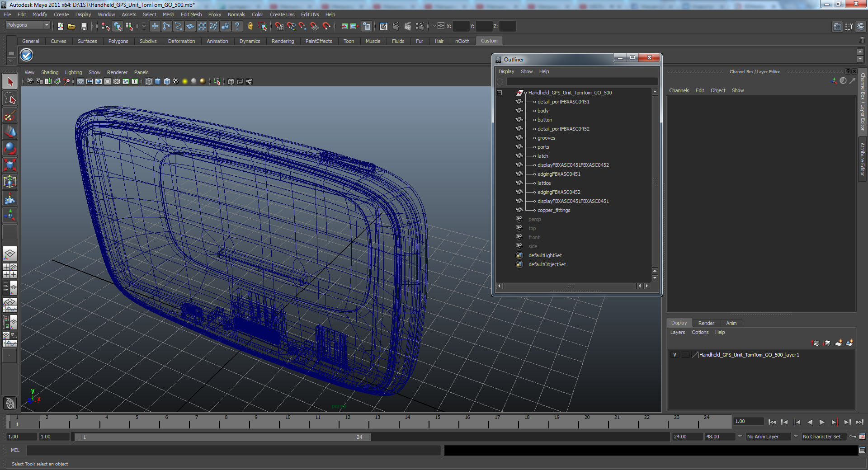Play animation forwards
868x470 pixels.
click(822, 422)
